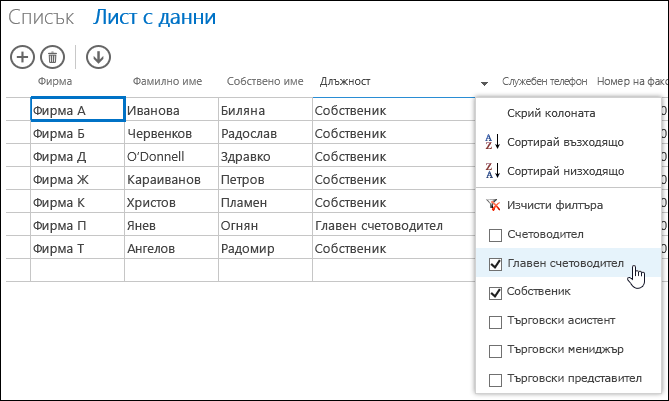This screenshot has width=669, height=401.
Task: Click the Главен счетоводител cell in Фирма П row
Action: [x=394, y=225]
